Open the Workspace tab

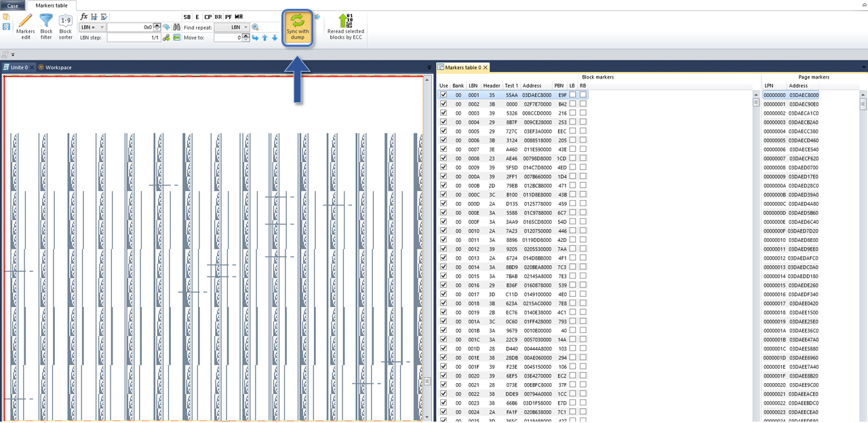[54, 68]
